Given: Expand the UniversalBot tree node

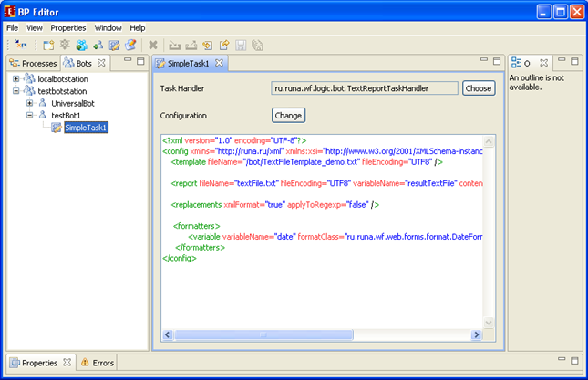Looking at the screenshot, I should [29, 104].
